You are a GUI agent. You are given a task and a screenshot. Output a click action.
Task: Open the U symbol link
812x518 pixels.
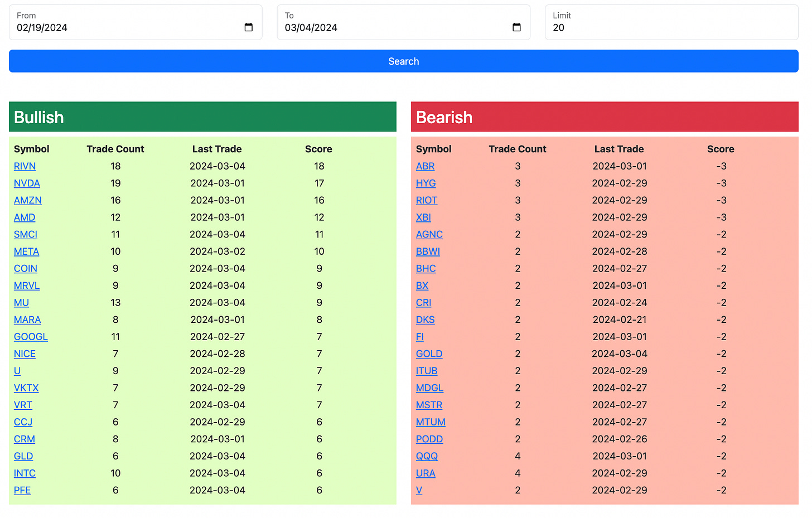pyautogui.click(x=17, y=371)
